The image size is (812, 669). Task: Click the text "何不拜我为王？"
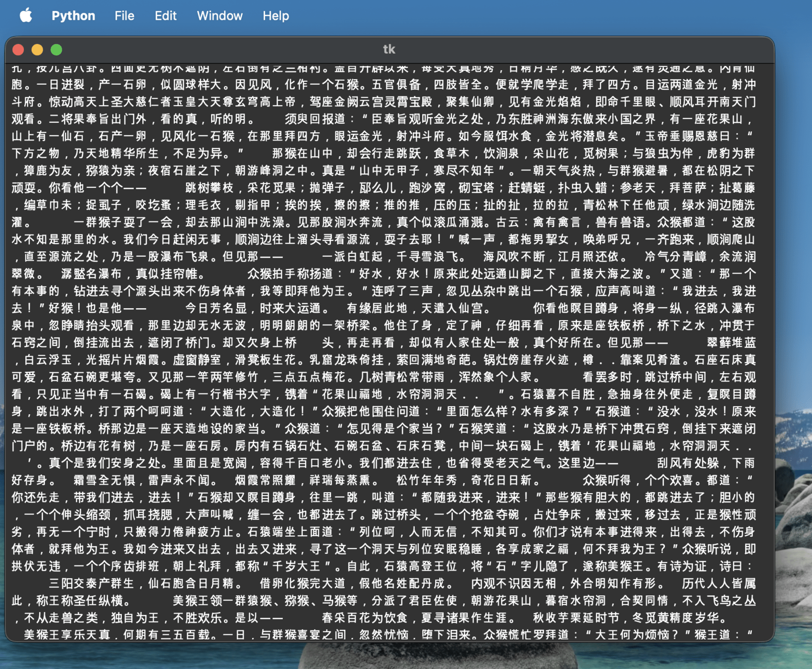(x=626, y=549)
